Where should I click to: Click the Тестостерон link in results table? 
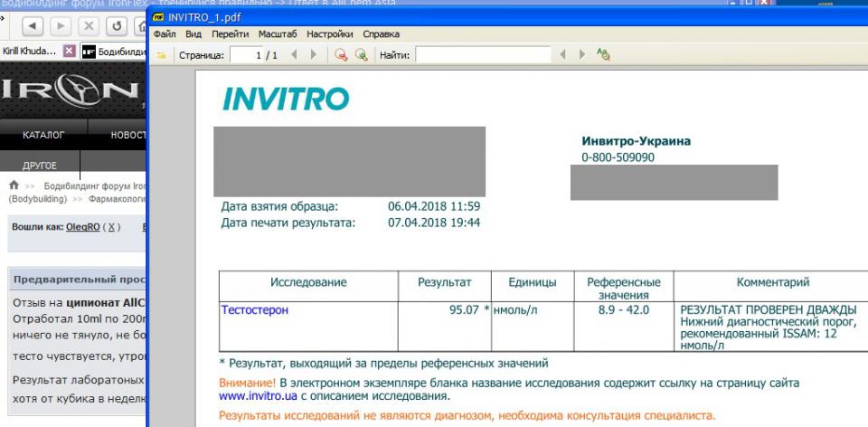click(x=256, y=310)
